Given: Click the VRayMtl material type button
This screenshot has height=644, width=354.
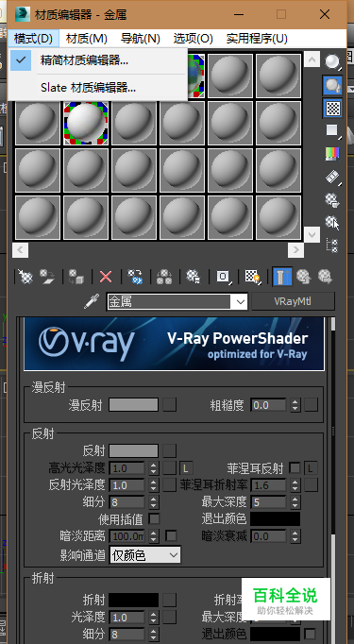Looking at the screenshot, I should pyautogui.click(x=293, y=301).
